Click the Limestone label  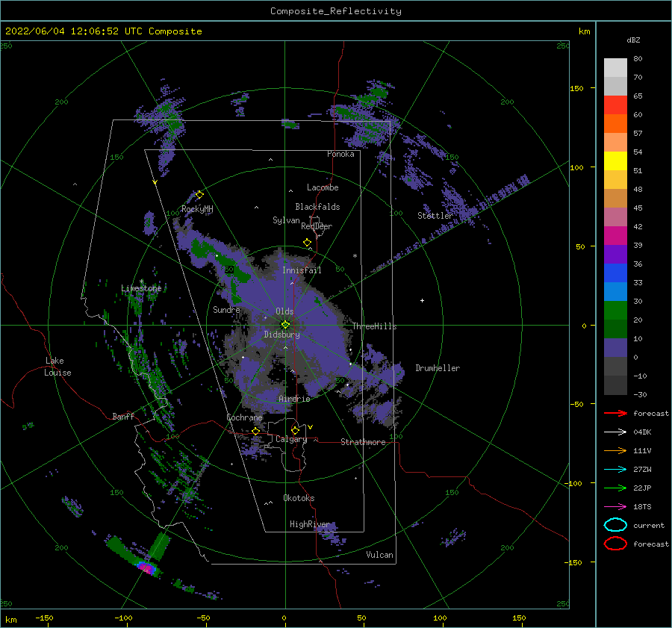click(141, 288)
